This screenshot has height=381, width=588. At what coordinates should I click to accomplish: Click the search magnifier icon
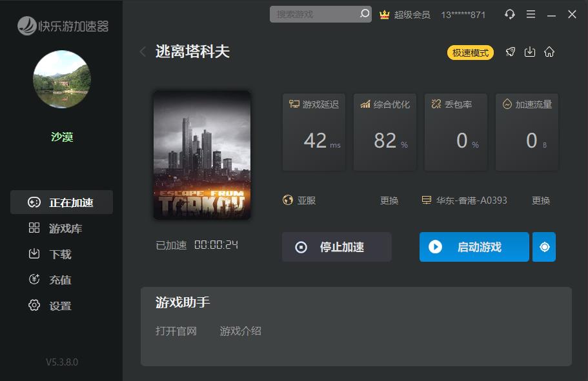click(365, 14)
